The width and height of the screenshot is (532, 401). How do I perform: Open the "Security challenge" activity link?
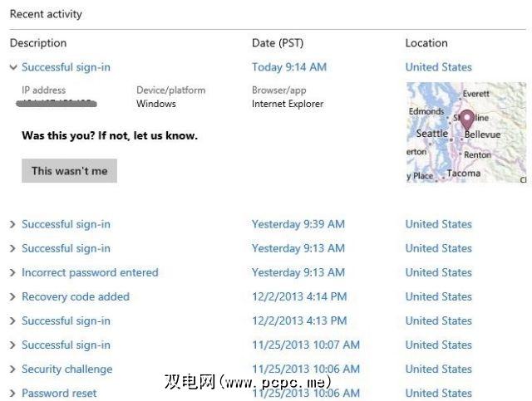pos(66,369)
